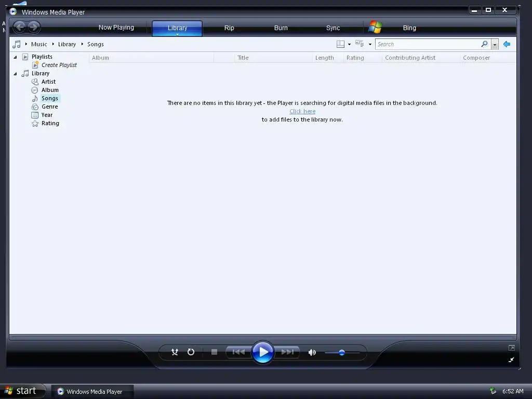Expand the arrow before Music in breadcrumb
532x399 pixels.
26,44
